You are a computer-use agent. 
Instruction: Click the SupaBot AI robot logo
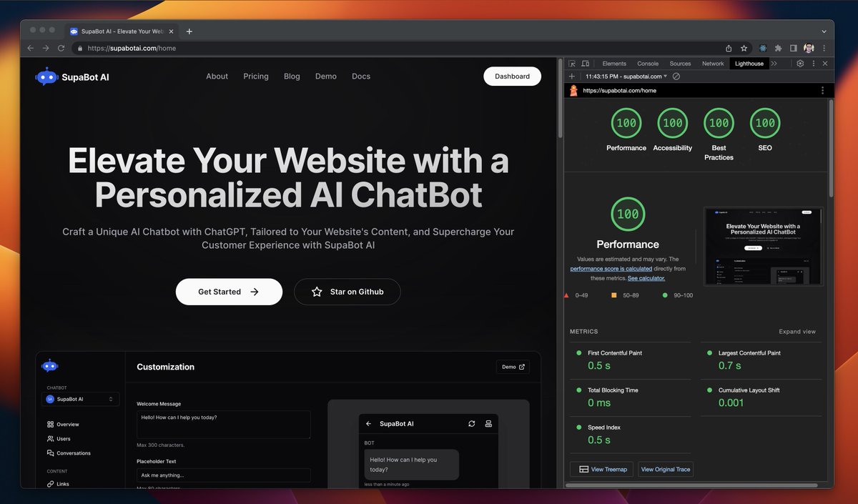pos(46,76)
